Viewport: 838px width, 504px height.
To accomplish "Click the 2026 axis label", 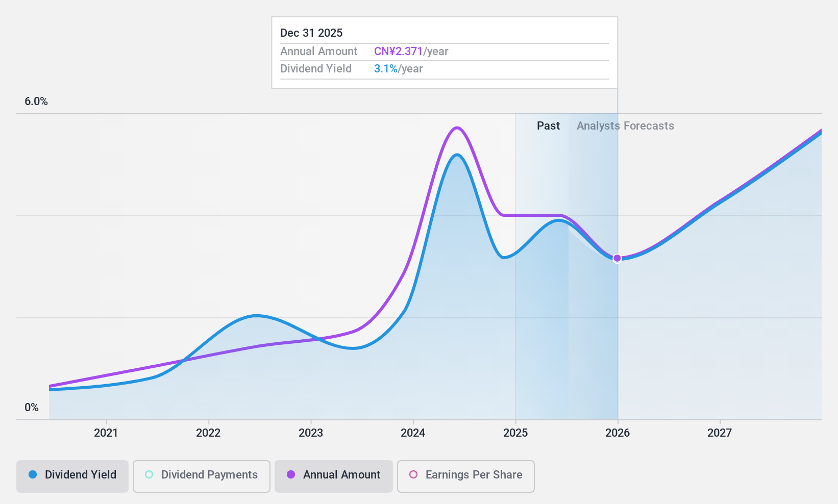I will [x=618, y=433].
